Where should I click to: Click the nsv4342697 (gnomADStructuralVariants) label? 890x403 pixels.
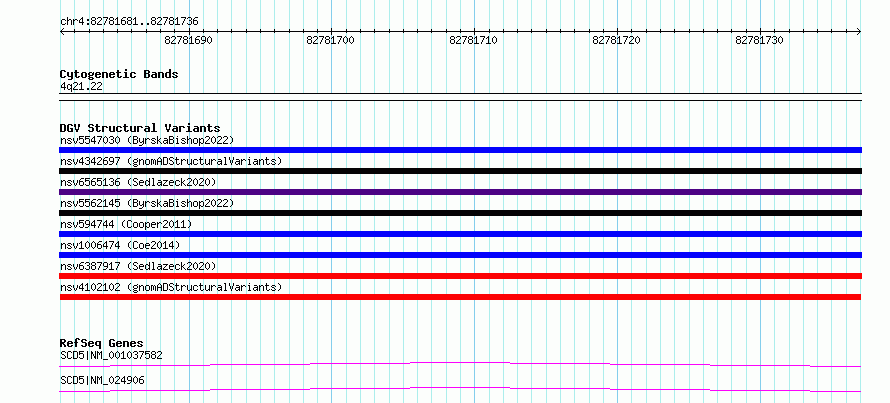coord(171,161)
